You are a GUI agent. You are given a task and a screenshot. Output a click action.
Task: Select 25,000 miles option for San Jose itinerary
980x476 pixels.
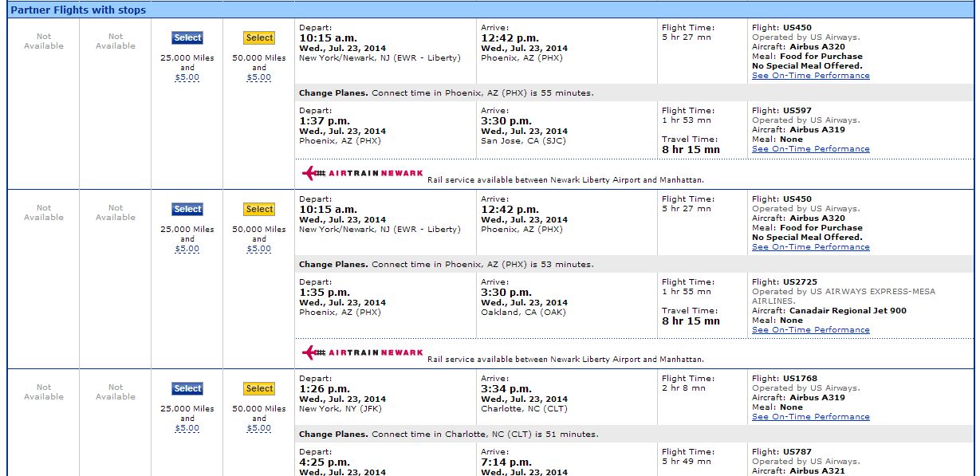click(187, 38)
